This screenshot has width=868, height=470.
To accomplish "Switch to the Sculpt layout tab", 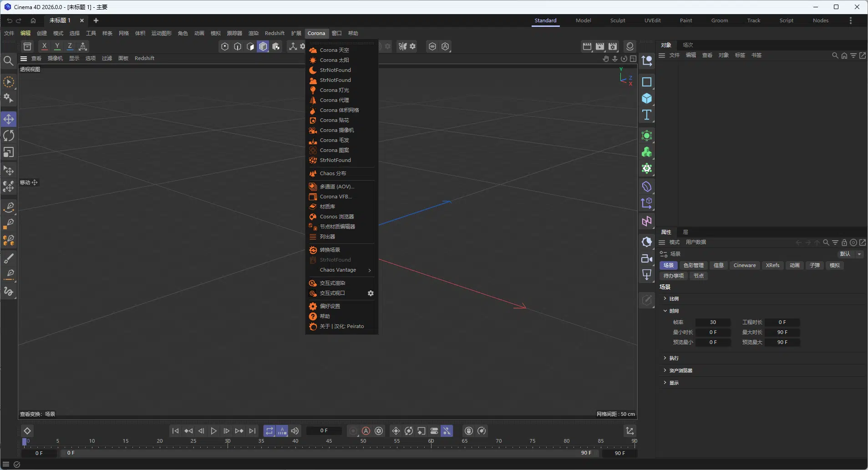I will coord(618,20).
